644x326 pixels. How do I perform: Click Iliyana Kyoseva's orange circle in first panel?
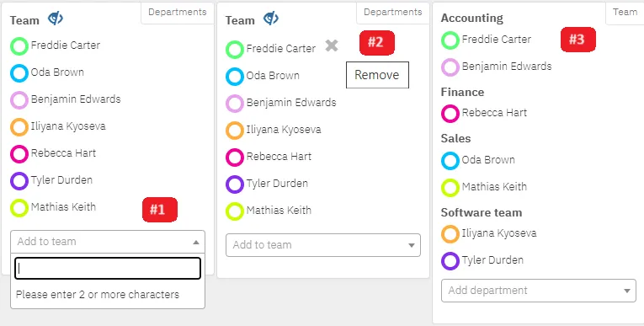(x=19, y=127)
